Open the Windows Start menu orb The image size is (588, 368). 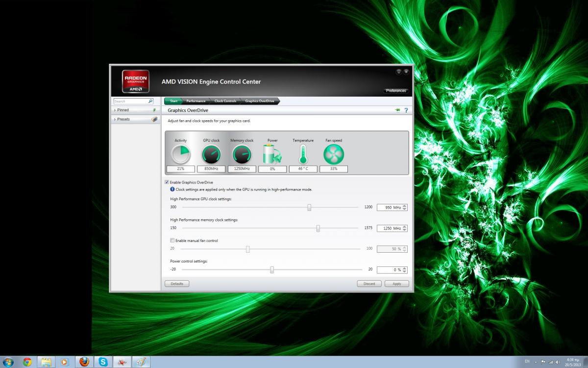[8, 362]
